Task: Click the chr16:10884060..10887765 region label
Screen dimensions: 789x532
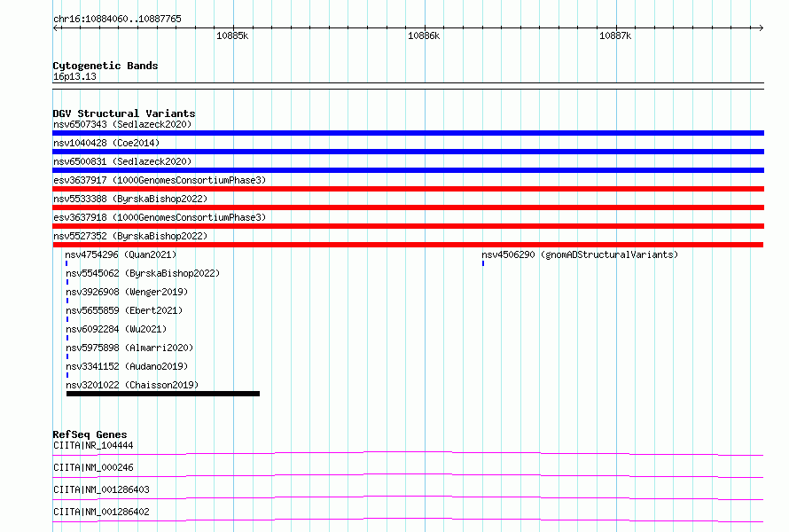Action: (x=117, y=19)
